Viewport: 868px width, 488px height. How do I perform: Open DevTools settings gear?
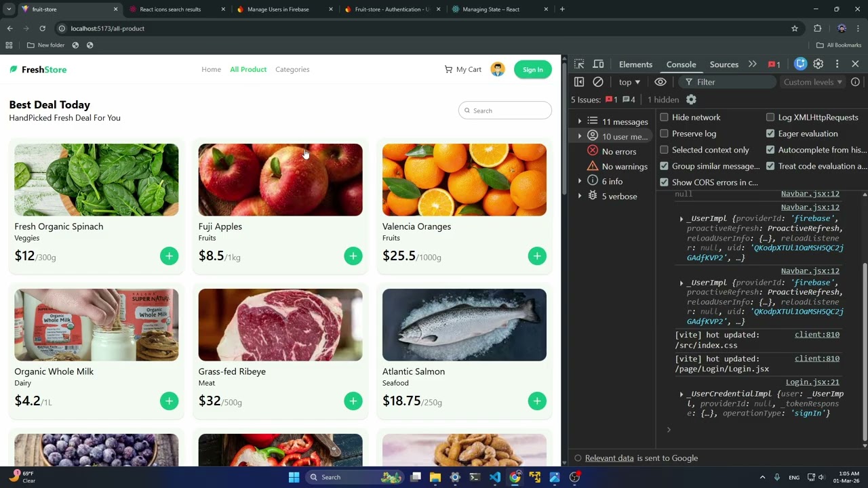[818, 64]
